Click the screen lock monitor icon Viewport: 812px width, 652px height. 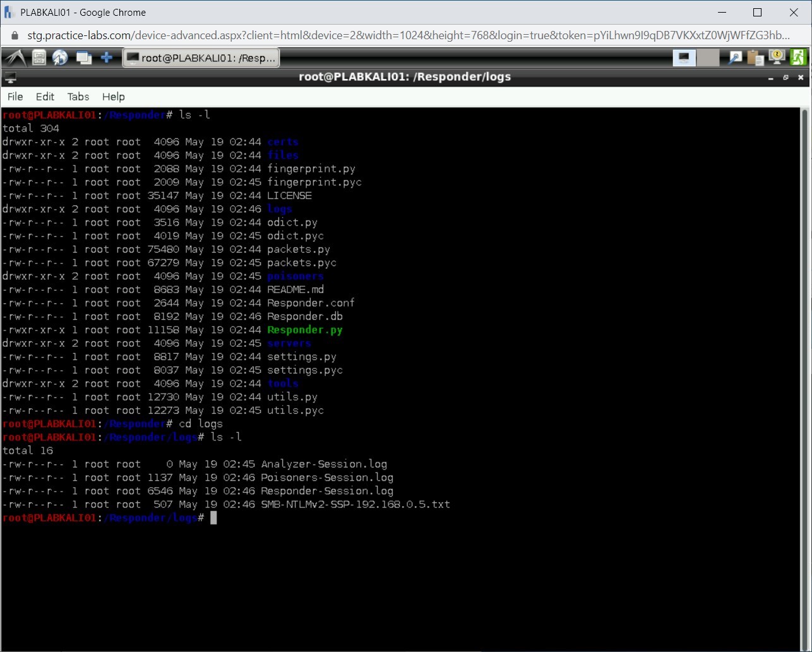[x=777, y=57]
